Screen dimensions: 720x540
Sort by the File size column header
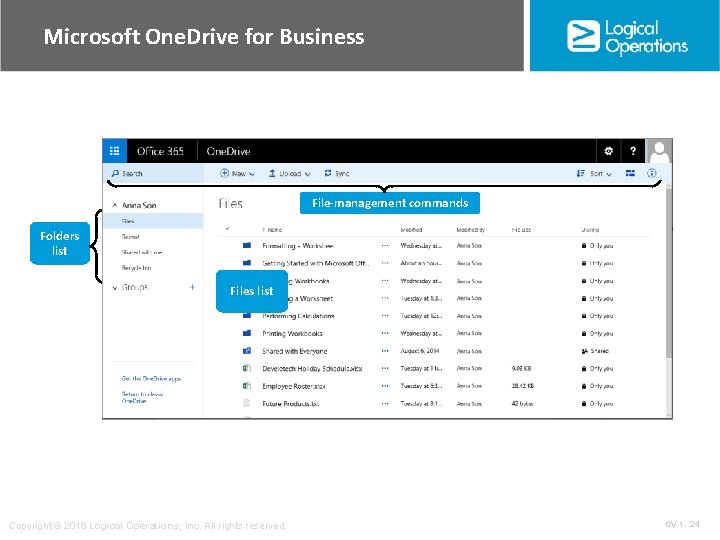521,230
